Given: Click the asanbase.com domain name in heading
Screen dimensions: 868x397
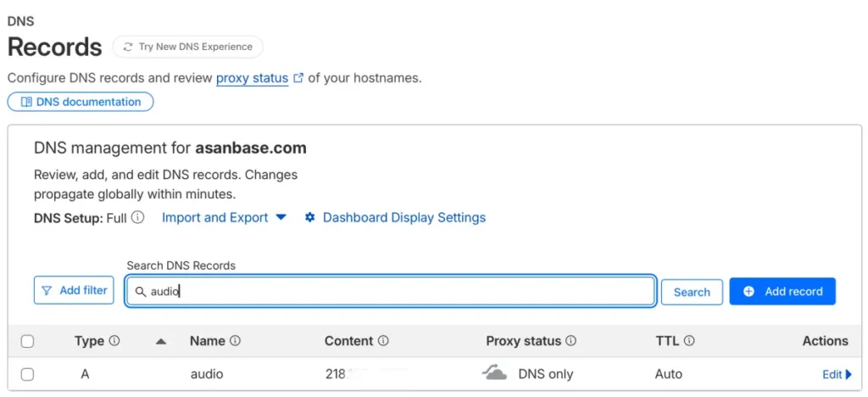Looking at the screenshot, I should pyautogui.click(x=251, y=148).
